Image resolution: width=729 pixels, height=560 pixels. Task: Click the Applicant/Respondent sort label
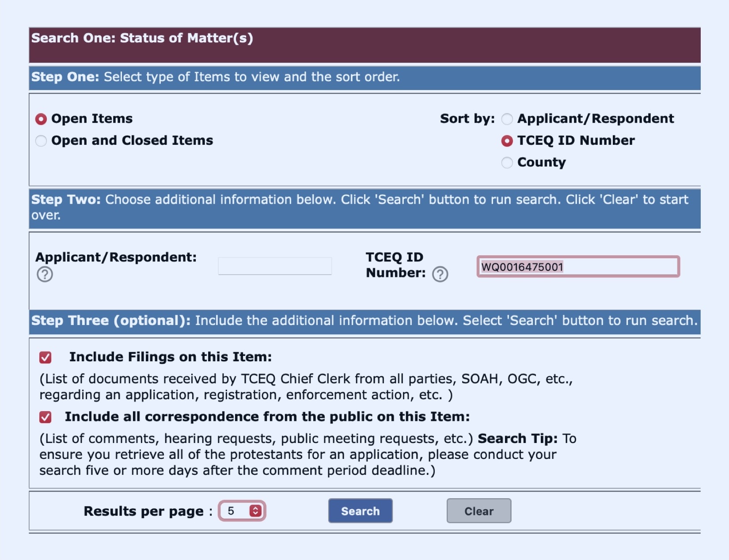596,119
